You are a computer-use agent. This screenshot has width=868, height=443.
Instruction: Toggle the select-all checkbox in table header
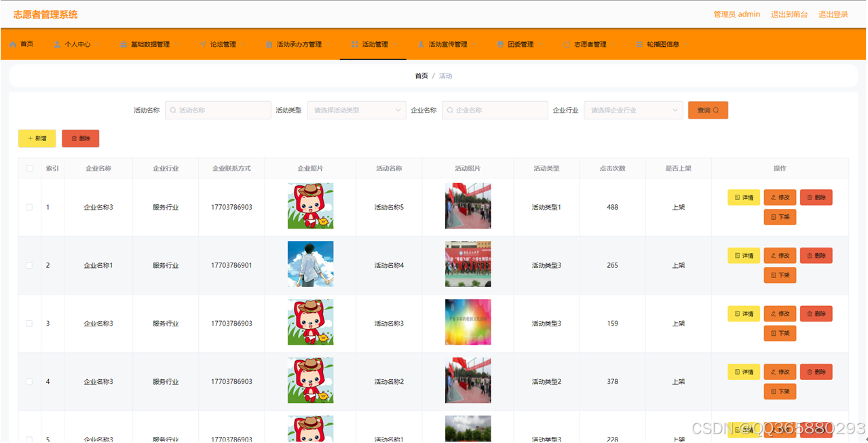click(30, 168)
